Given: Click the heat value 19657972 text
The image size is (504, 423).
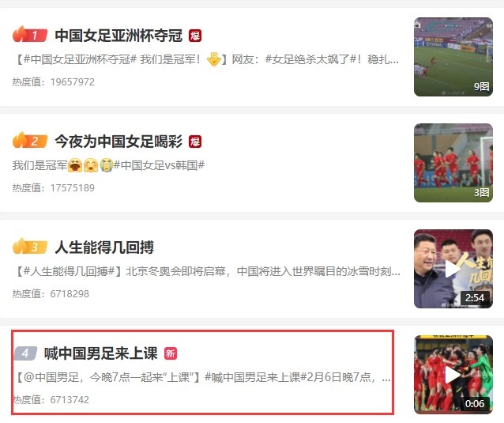Looking at the screenshot, I should (73, 82).
